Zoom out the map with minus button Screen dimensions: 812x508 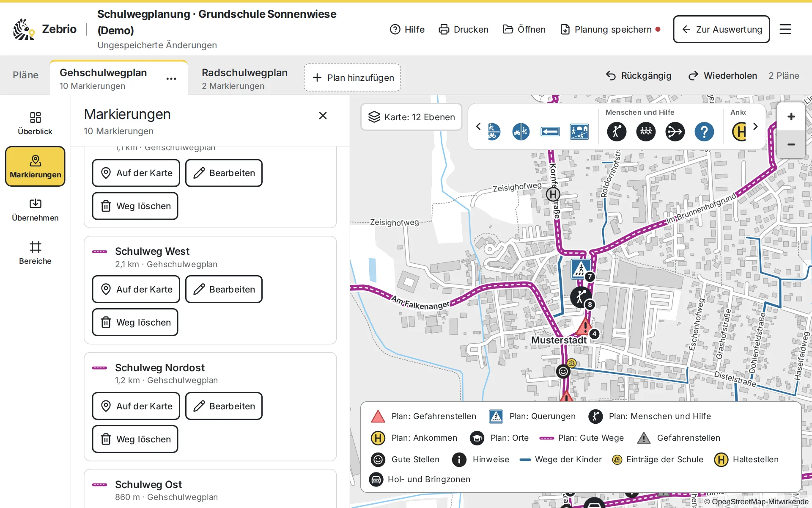point(791,144)
